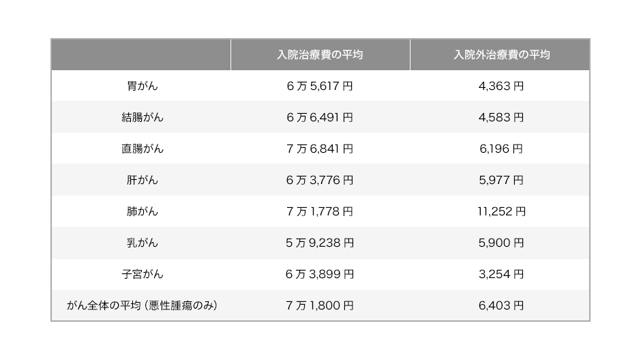
Task: Click the 3,254円 outpatient cost cell
Action: (x=501, y=274)
